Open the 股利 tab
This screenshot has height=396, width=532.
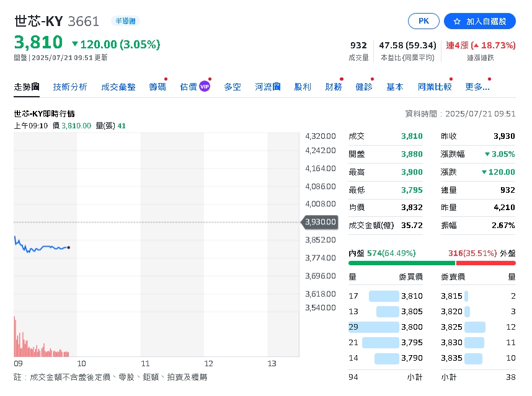point(302,87)
